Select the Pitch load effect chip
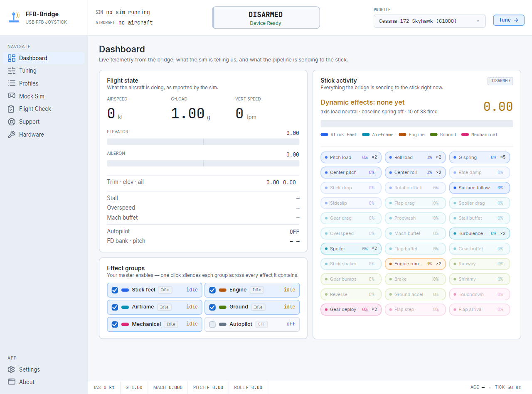 click(x=351, y=157)
